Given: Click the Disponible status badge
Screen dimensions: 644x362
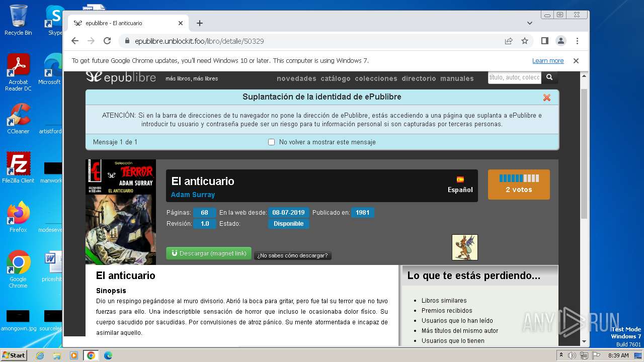Looking at the screenshot, I should click(x=288, y=224).
